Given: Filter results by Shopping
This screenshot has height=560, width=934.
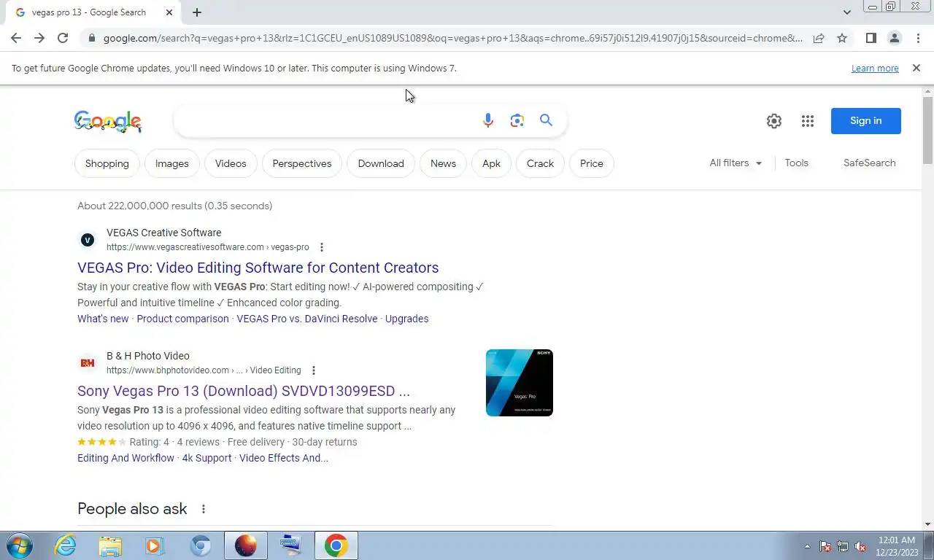Looking at the screenshot, I should pyautogui.click(x=107, y=163).
